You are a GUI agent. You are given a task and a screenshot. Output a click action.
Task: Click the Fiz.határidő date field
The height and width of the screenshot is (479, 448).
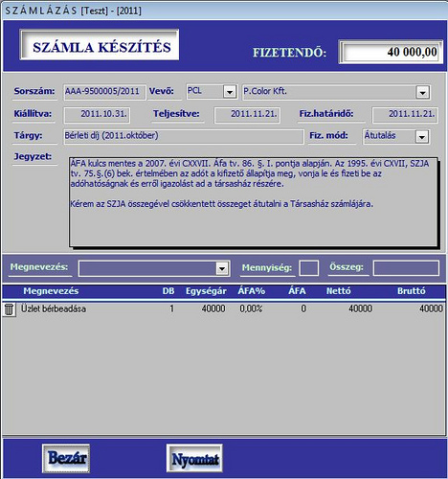coord(405,115)
